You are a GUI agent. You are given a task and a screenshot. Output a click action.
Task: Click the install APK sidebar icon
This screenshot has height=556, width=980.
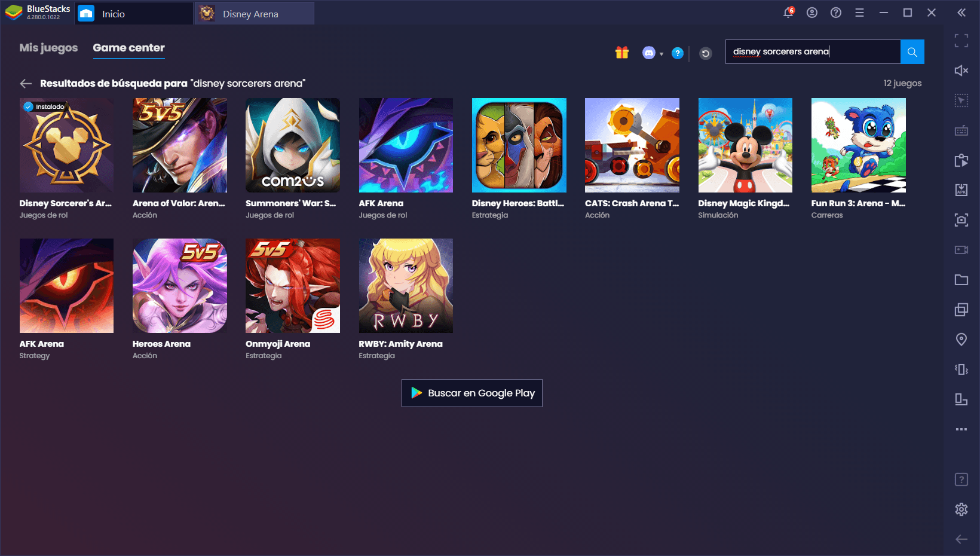[961, 190]
